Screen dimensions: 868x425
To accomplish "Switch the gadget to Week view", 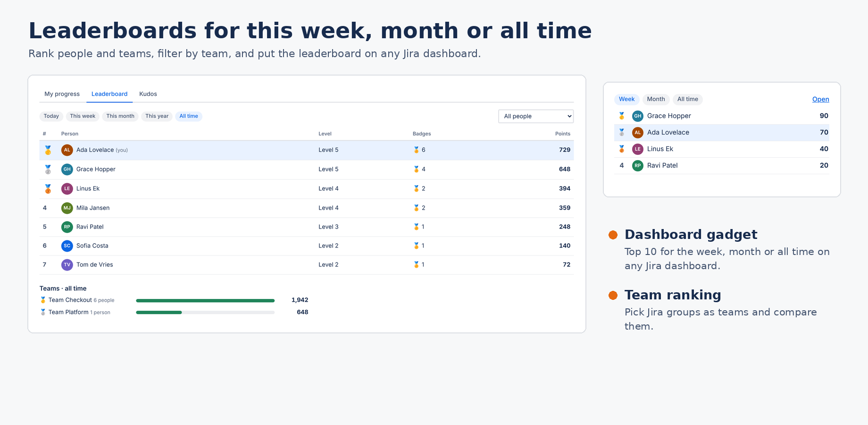I will [x=626, y=99].
